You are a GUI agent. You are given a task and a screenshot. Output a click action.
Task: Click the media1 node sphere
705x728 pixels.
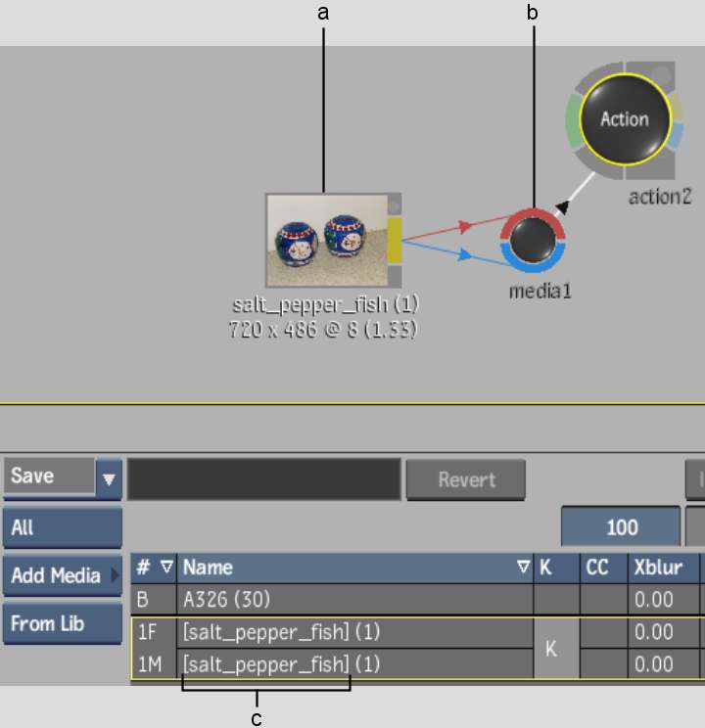click(534, 241)
